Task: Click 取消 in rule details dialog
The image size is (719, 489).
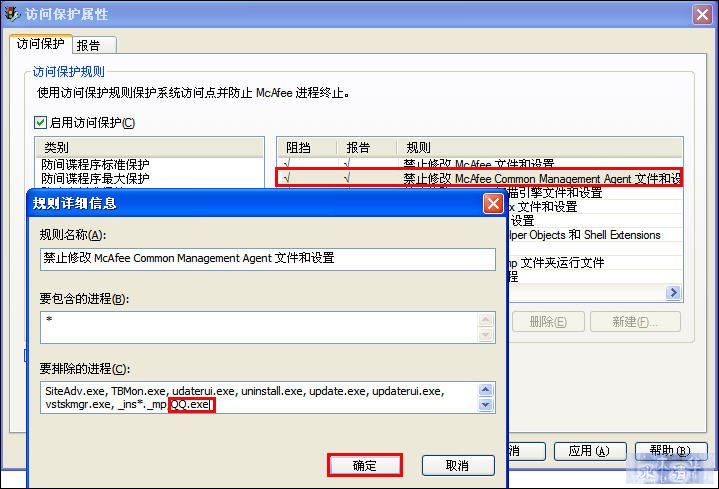Action: [458, 466]
